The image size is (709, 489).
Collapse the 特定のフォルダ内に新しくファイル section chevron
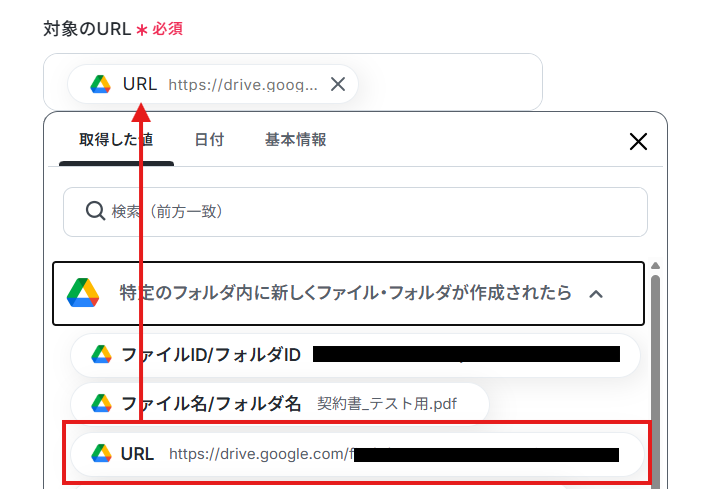596,294
